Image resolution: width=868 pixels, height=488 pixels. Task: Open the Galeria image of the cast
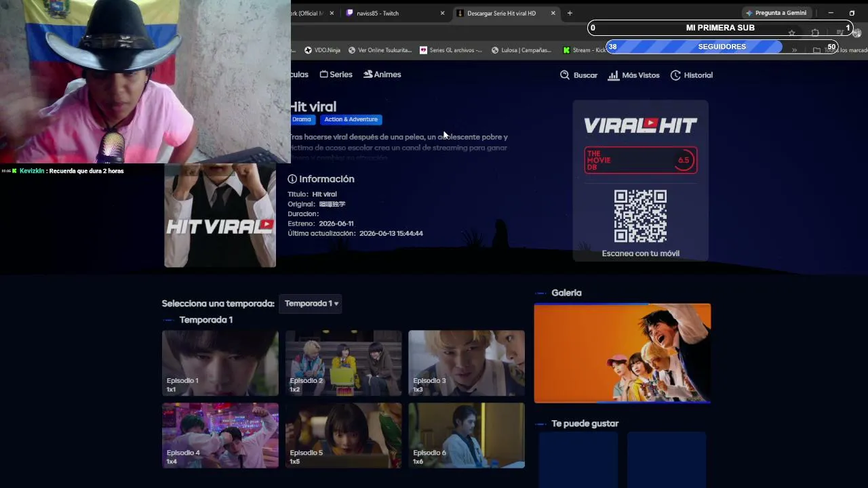[x=623, y=353]
